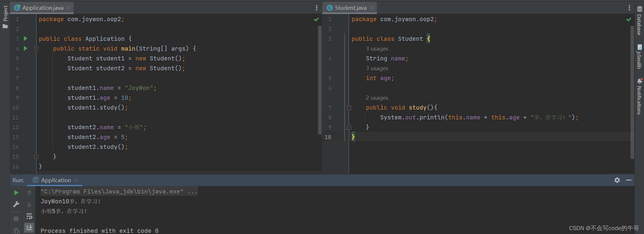
Task: Run the Application class from gutter
Action: [26, 38]
